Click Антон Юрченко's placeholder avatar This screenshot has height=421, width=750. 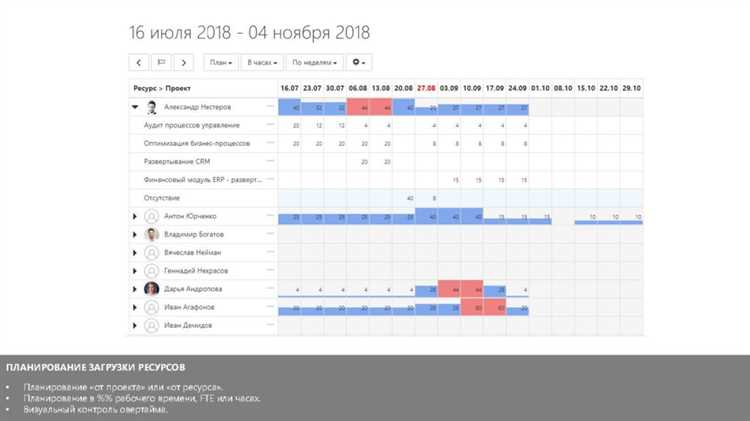click(152, 216)
